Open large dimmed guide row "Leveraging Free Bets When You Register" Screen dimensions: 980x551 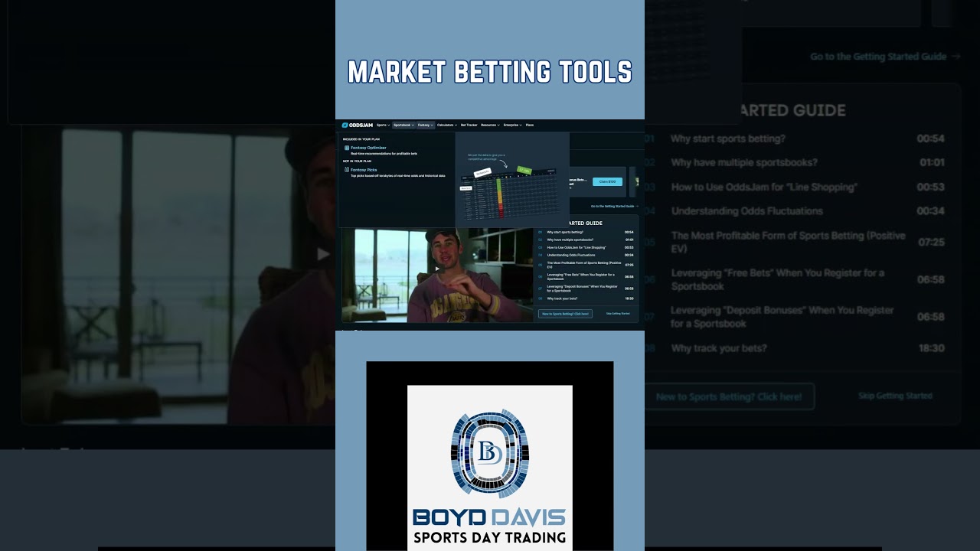pyautogui.click(x=796, y=279)
